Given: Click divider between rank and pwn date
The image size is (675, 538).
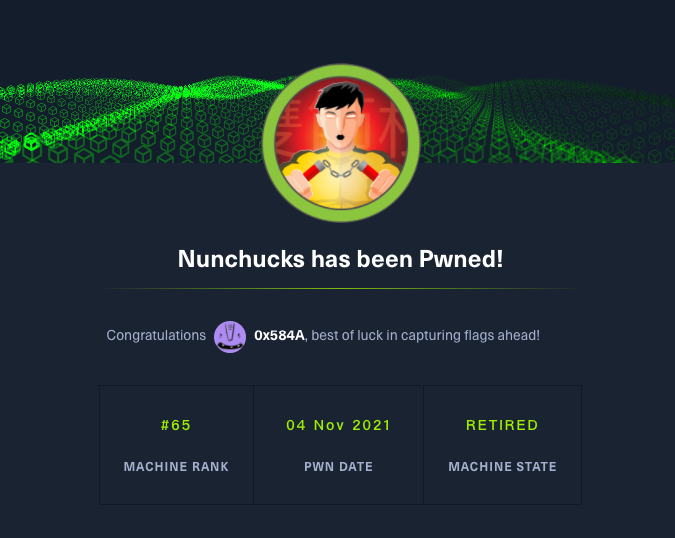Looking at the screenshot, I should click(253, 445).
